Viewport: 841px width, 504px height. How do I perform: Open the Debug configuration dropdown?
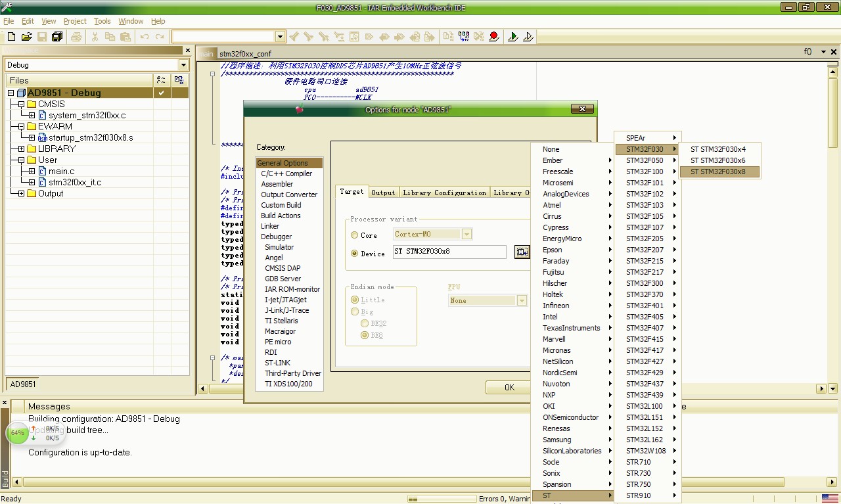(x=183, y=65)
